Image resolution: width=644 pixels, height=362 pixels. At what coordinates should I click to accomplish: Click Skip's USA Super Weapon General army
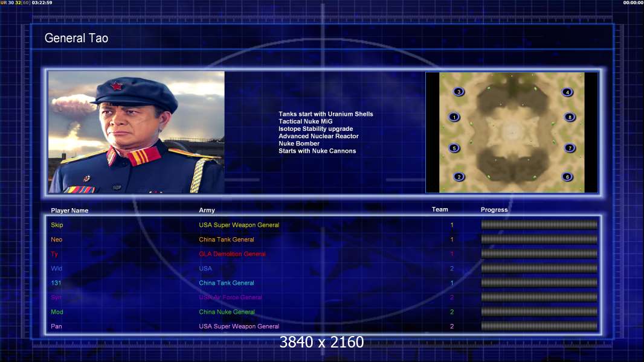pyautogui.click(x=239, y=224)
